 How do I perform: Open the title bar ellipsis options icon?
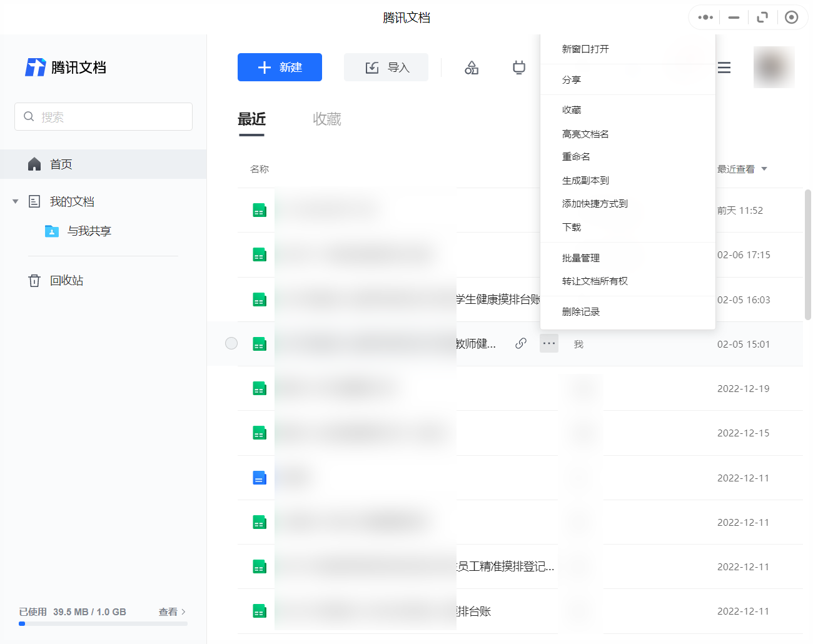coord(704,17)
